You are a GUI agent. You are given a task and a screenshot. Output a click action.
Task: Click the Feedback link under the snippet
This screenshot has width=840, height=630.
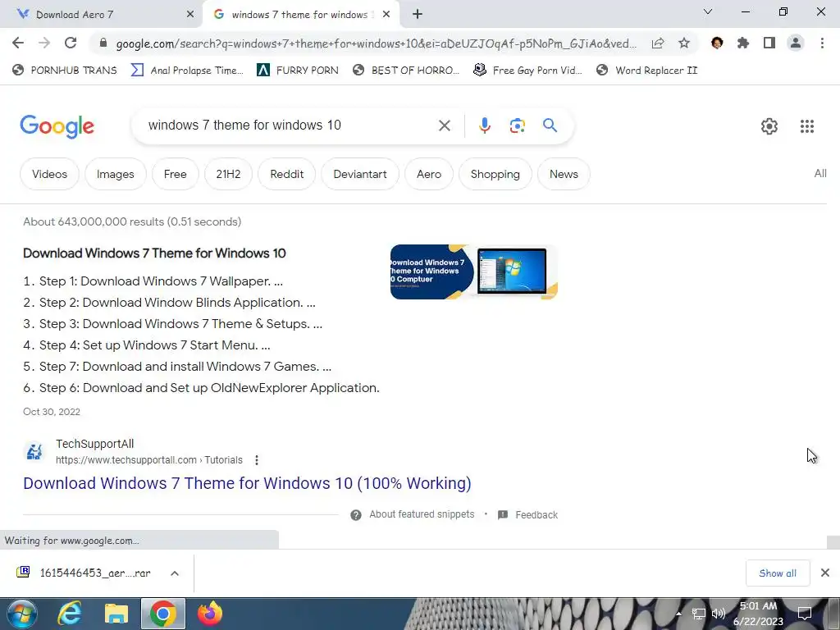(536, 515)
